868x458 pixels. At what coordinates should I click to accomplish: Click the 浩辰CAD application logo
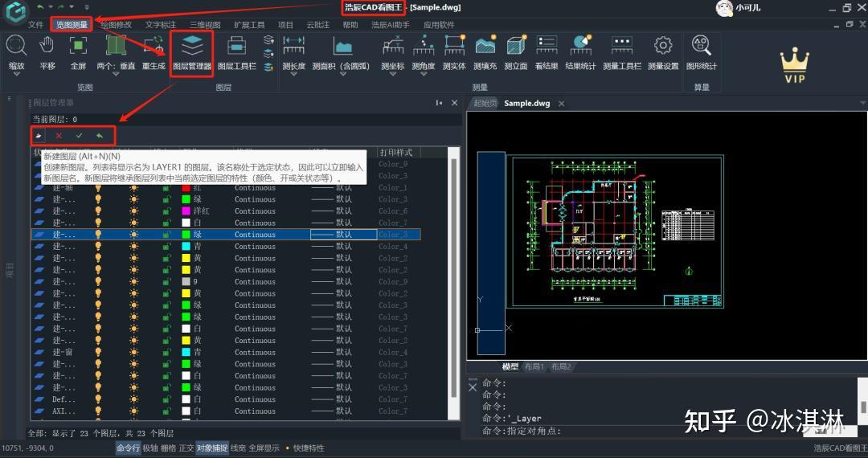pos(15,11)
